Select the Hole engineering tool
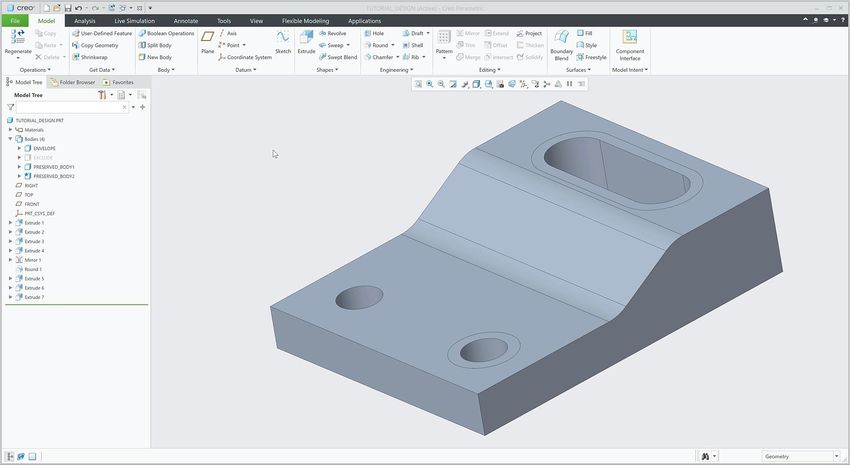This screenshot has height=465, width=850. click(x=374, y=33)
